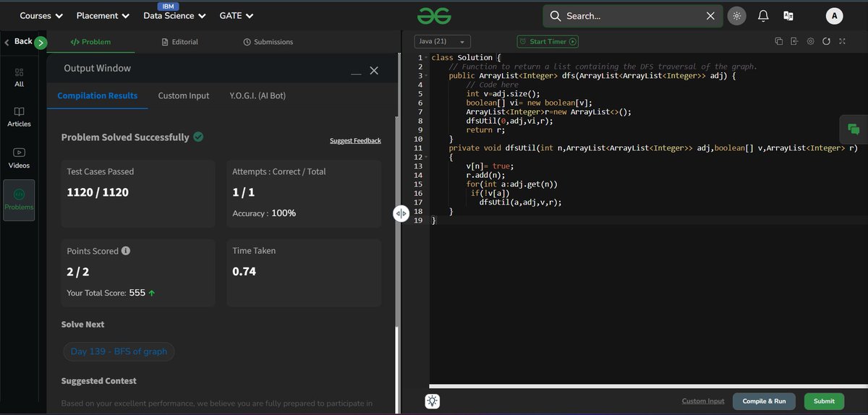Open the All section in sidebar
This screenshot has height=415, width=868.
pyautogui.click(x=19, y=78)
